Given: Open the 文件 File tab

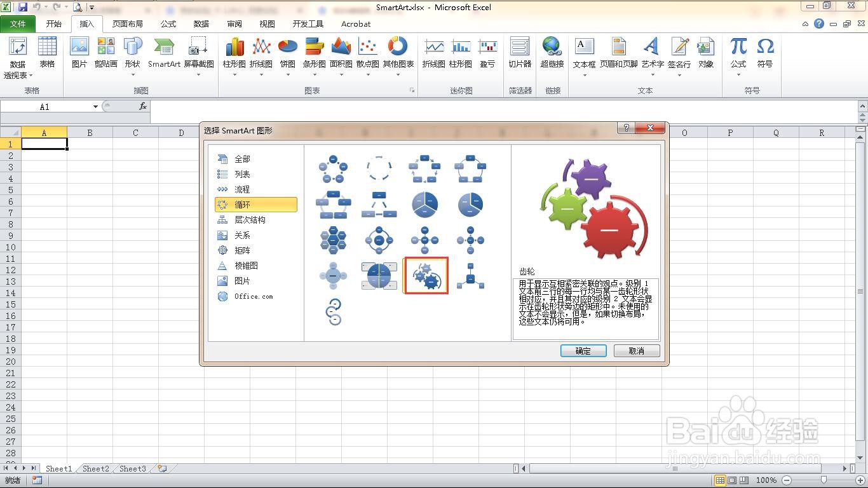Looking at the screenshot, I should click(18, 24).
